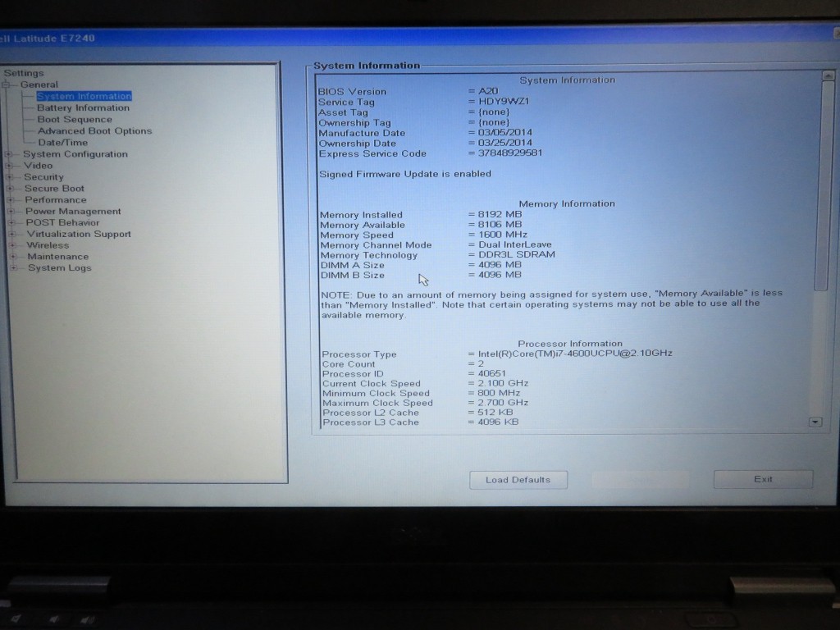Exit the BIOS setup
The height and width of the screenshot is (630, 840).
[x=763, y=479]
